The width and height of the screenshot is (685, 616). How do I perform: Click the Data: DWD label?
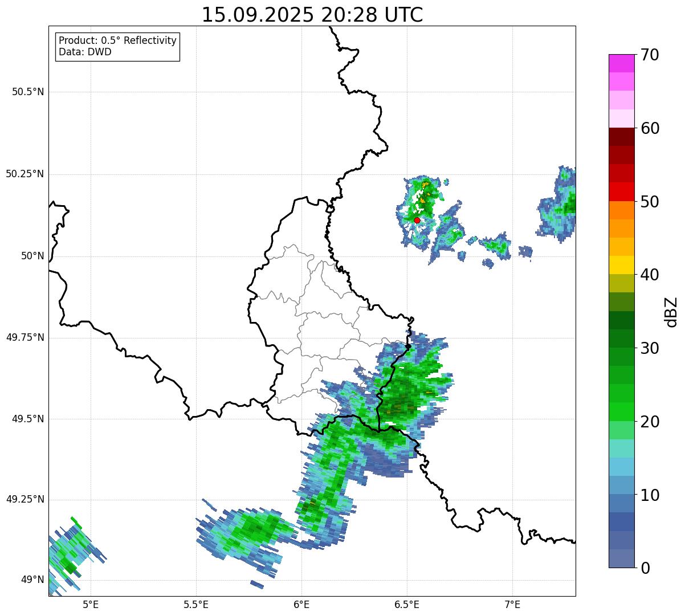pos(85,52)
